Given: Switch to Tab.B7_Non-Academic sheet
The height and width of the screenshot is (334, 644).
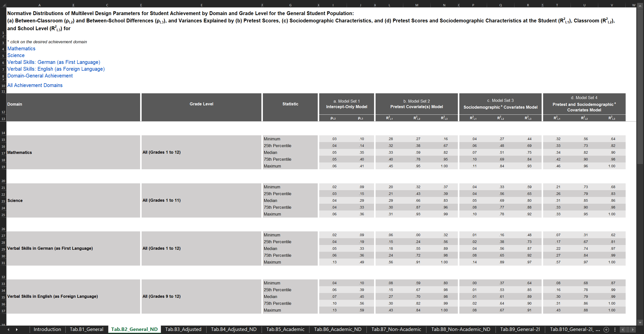Looking at the screenshot, I should click(x=396, y=329).
